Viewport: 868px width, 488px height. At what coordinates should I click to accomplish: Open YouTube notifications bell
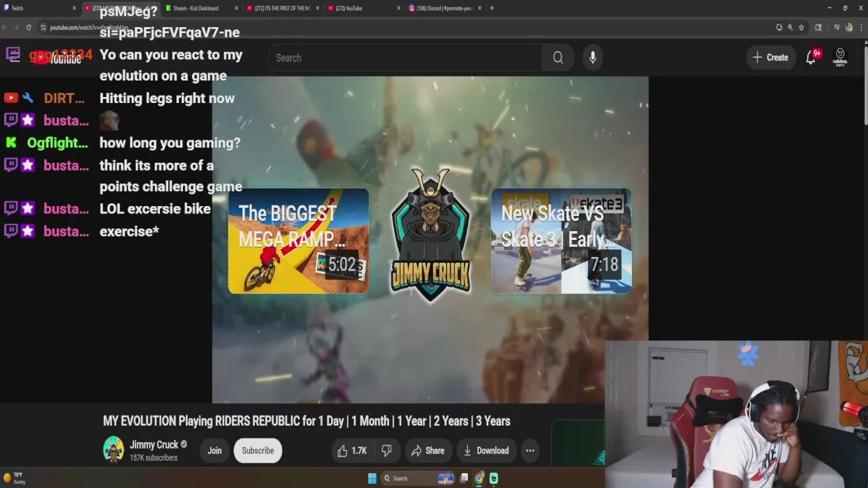click(812, 57)
